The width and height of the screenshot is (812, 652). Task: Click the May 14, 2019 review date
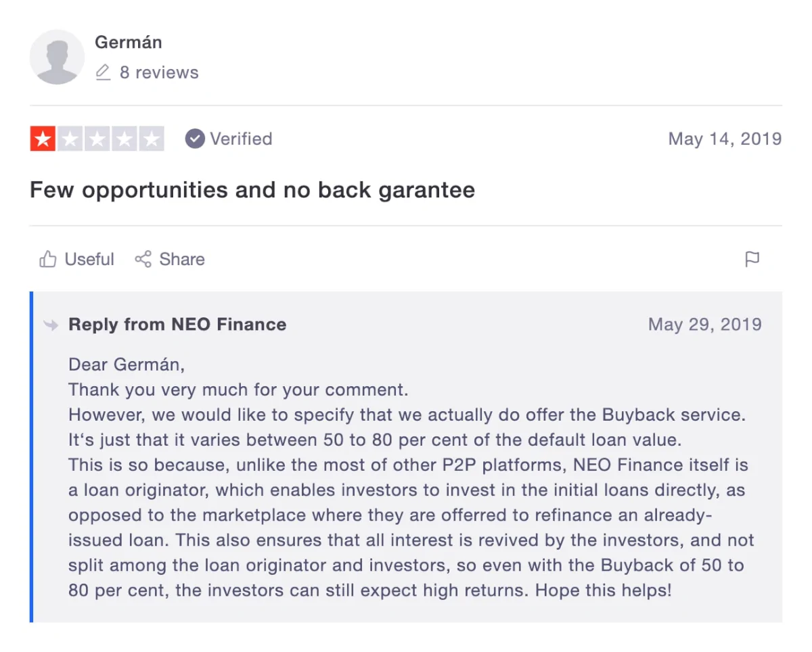725,139
